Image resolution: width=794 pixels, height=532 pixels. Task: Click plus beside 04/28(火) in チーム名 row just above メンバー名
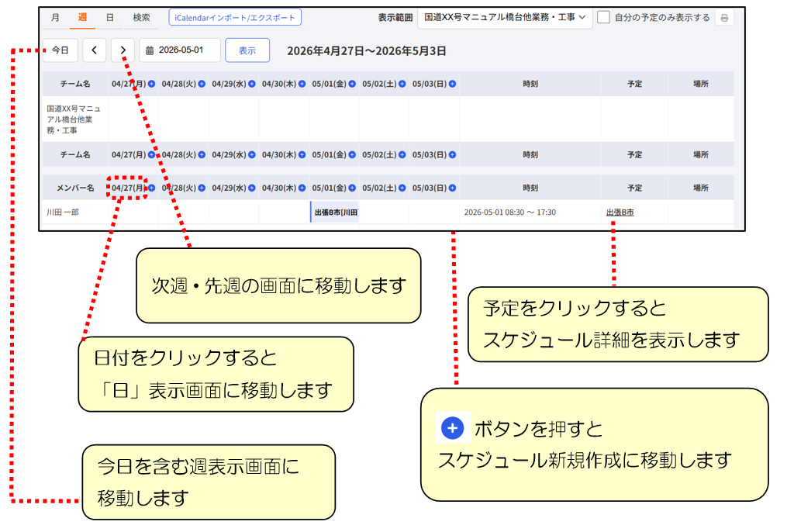[x=202, y=154]
